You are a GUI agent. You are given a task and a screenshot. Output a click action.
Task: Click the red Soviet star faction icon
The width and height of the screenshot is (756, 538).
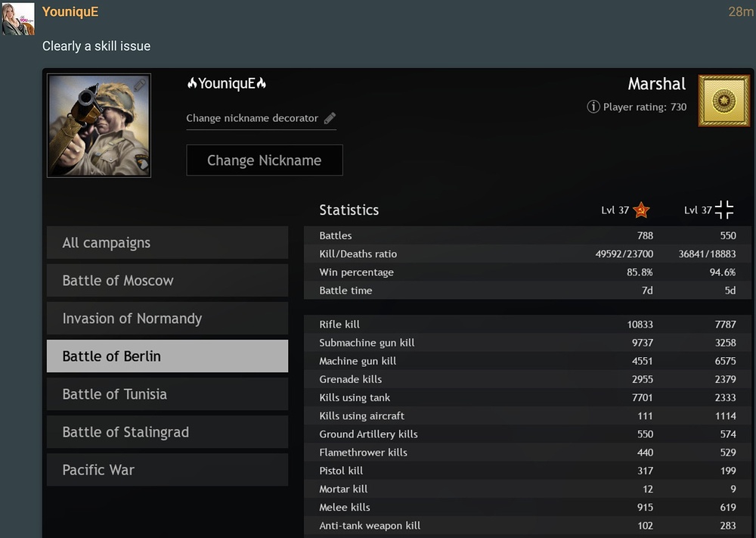[x=641, y=210]
